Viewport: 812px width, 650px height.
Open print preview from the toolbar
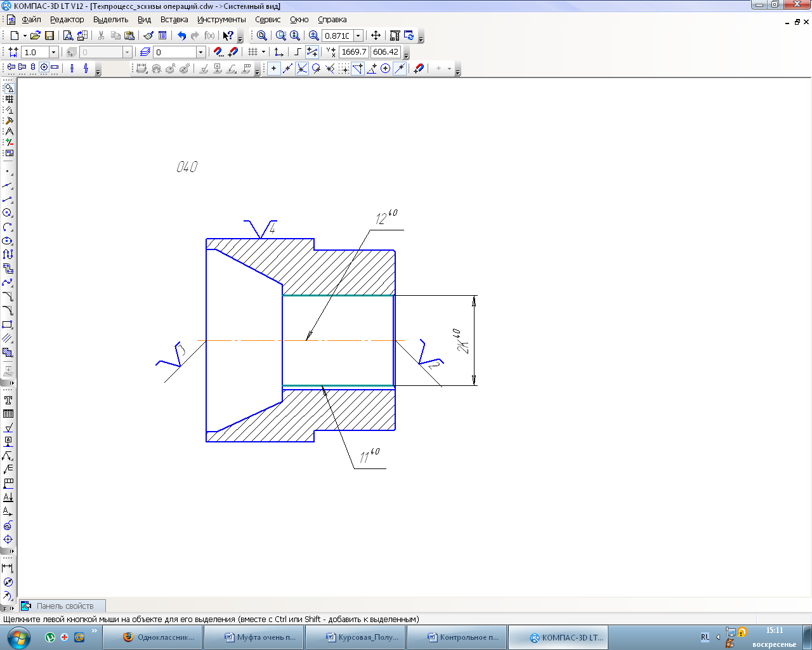coord(68,36)
